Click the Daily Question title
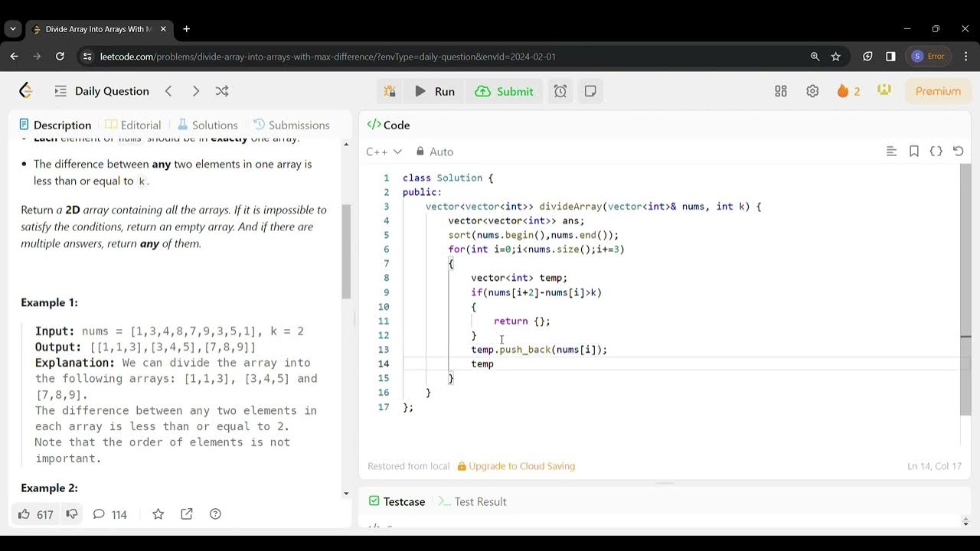The height and width of the screenshot is (551, 980). tap(112, 91)
